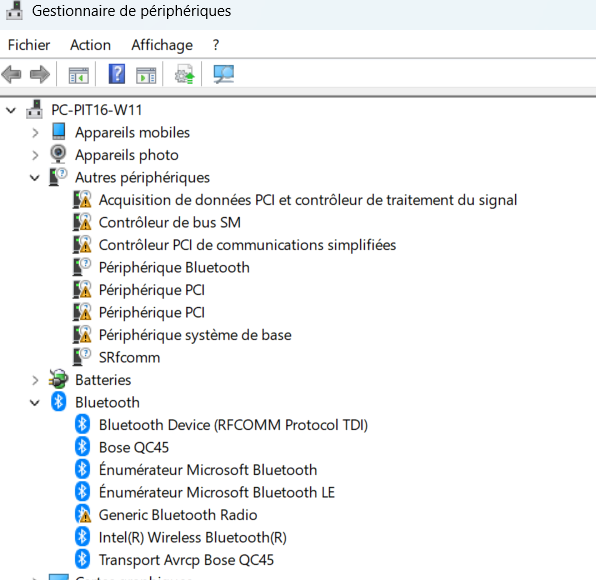Open the blue Help question-mark toolbar icon
The image size is (596, 580).
[117, 74]
